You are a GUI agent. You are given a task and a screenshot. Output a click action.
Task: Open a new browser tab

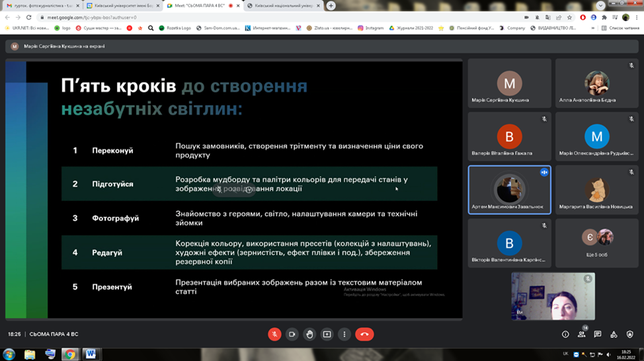(331, 6)
